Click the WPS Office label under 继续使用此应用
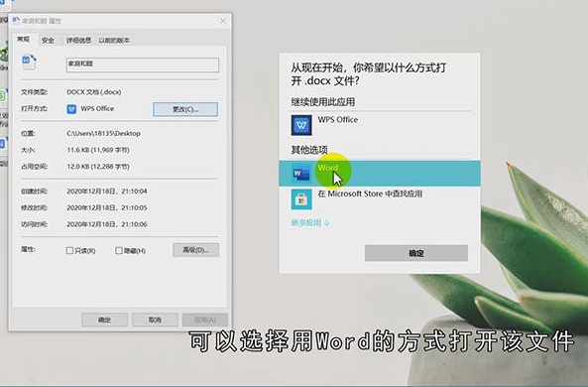588x387 pixels. [338, 120]
